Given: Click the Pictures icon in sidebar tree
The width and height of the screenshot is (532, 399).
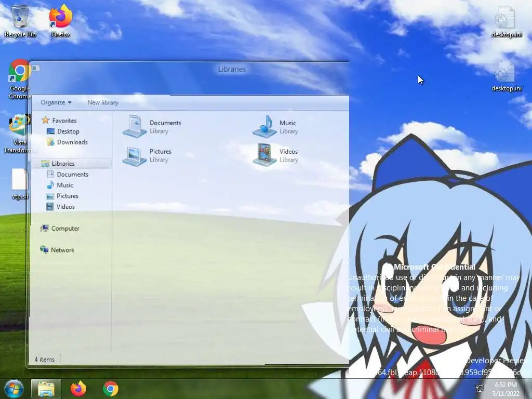Looking at the screenshot, I should (50, 196).
